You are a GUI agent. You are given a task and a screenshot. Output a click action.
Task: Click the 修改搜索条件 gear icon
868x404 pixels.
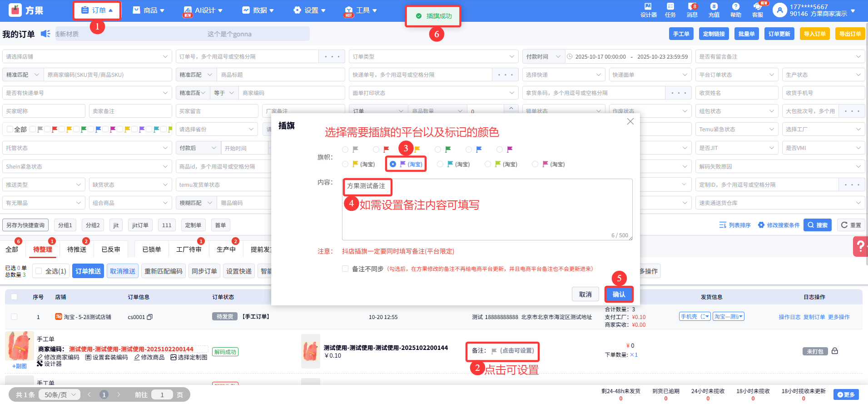761,225
